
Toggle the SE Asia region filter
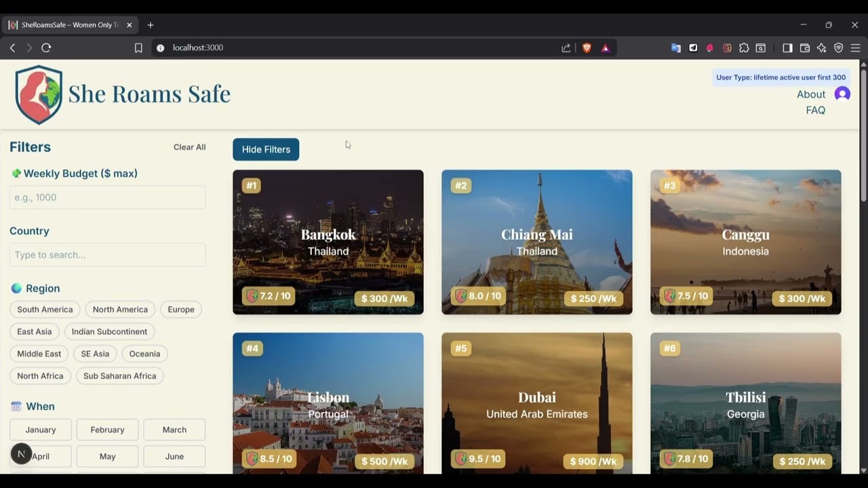[94, 353]
